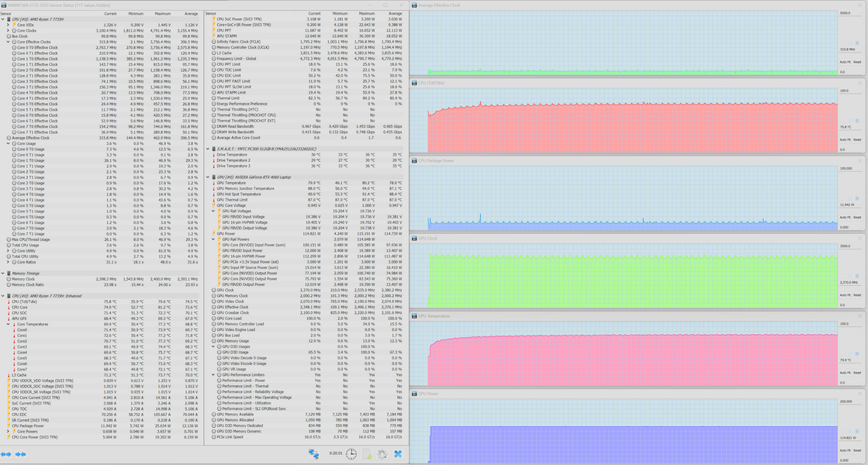868x465 pixels.
Task: Collapse the GPU Performance Limiters node
Action: point(213,375)
